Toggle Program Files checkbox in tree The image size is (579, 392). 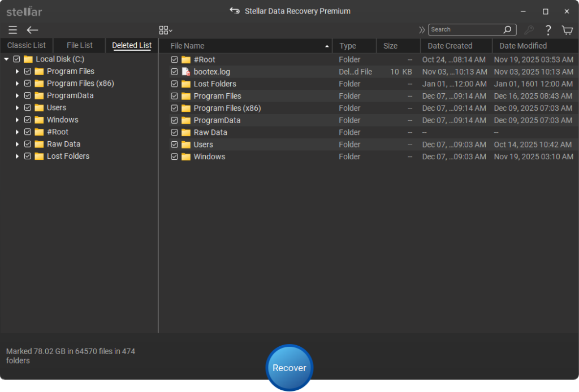(x=28, y=71)
